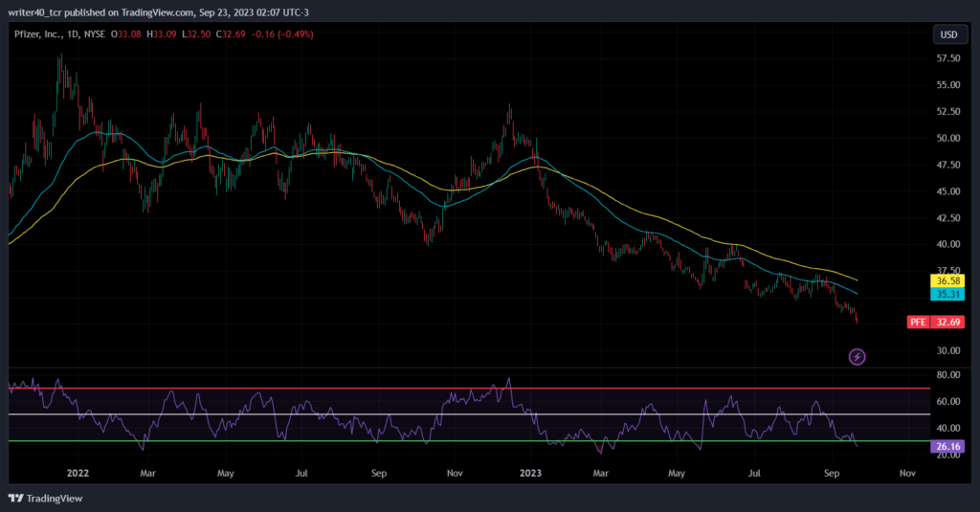Click the 42.50 price axis label
The image size is (980, 512).
[948, 217]
